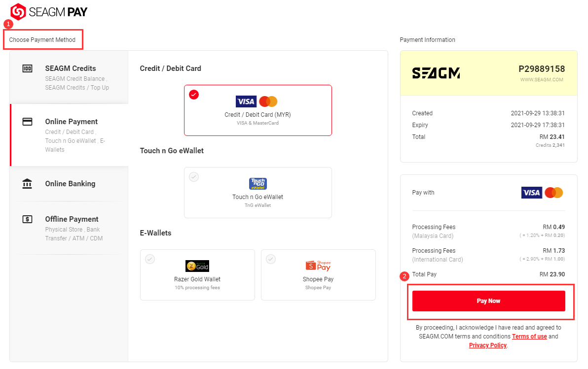588x369 pixels.
Task: Click the Online Payment card icon
Action: [x=27, y=122]
